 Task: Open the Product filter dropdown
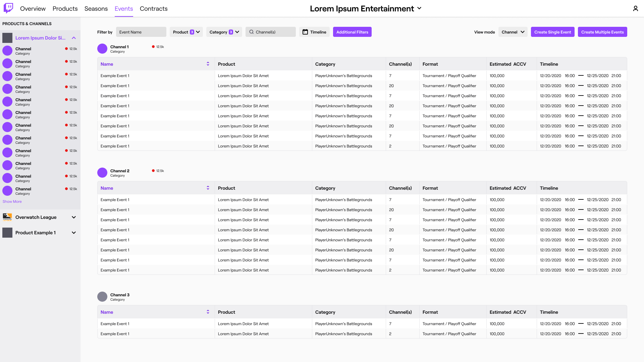(x=186, y=32)
